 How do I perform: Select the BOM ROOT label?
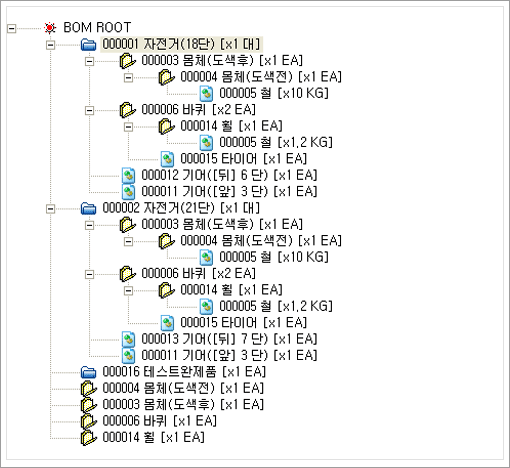click(97, 28)
